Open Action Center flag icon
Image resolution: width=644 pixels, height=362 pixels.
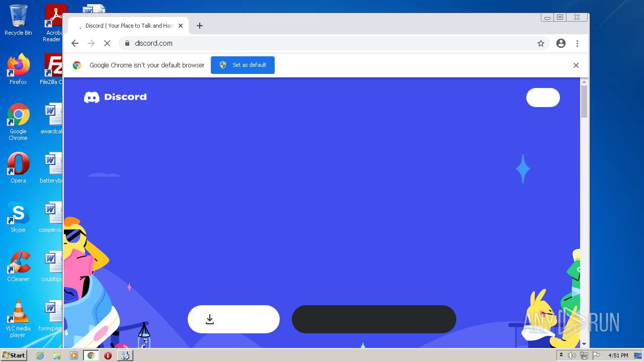[596, 355]
